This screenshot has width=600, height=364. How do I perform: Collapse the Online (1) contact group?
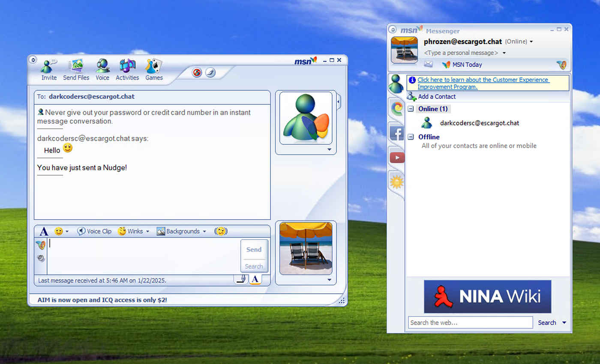coord(411,109)
